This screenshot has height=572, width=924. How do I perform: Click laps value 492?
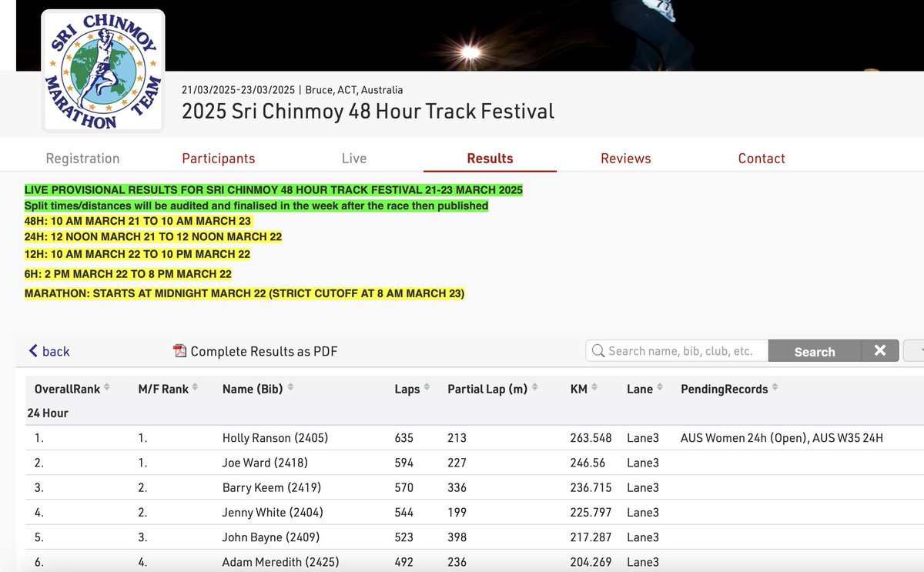[x=404, y=561]
